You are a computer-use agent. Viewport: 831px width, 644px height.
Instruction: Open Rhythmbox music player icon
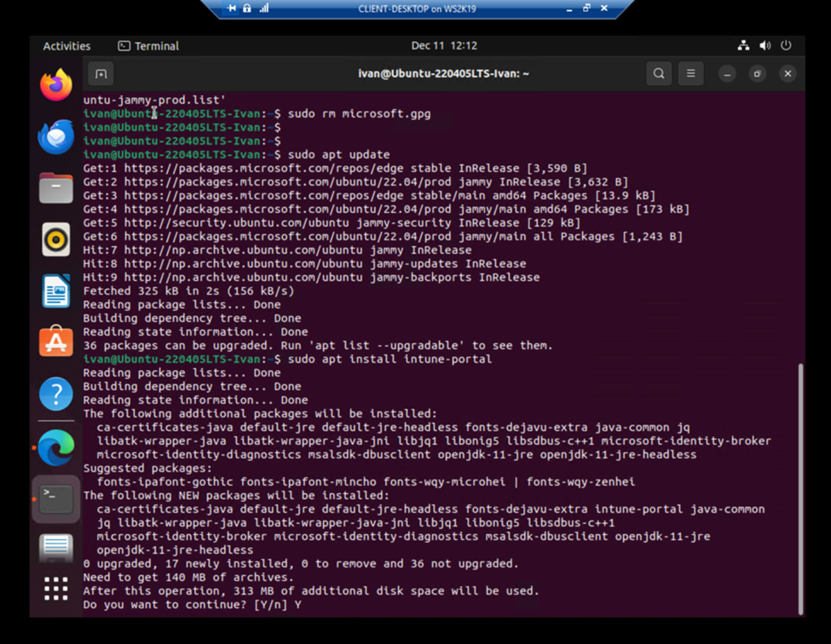point(55,239)
